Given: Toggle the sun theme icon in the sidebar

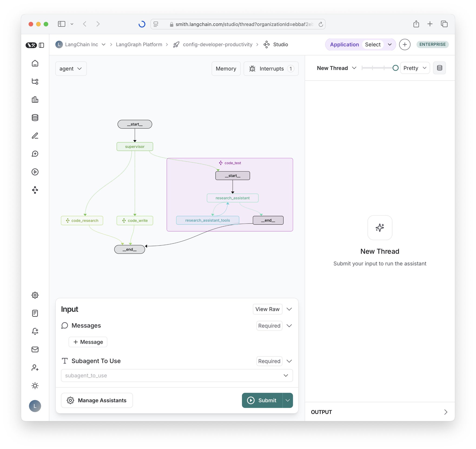Looking at the screenshot, I should tap(35, 385).
